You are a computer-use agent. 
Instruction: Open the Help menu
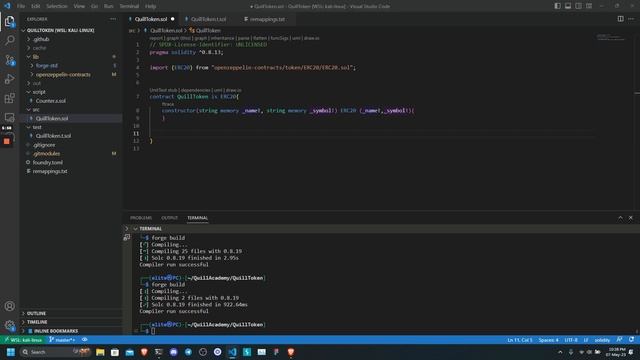pos(151,6)
